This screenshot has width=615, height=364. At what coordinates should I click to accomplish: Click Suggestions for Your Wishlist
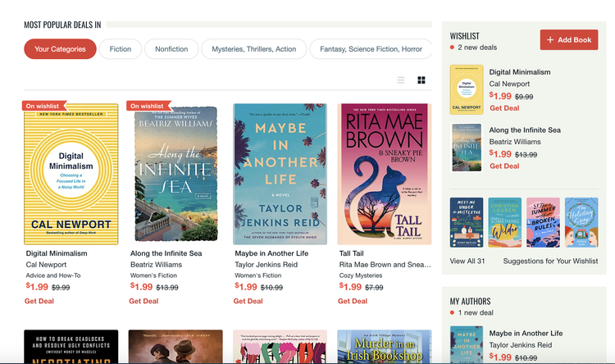pos(550,262)
